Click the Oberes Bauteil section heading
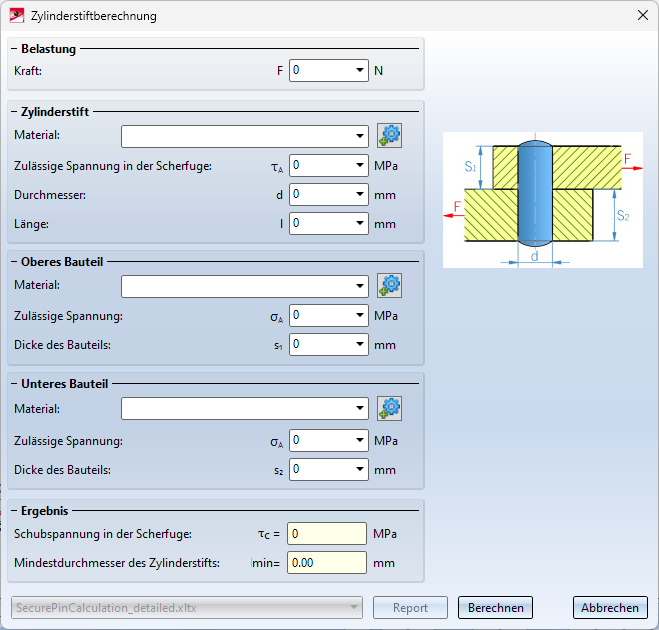659x630 pixels. [x=62, y=262]
